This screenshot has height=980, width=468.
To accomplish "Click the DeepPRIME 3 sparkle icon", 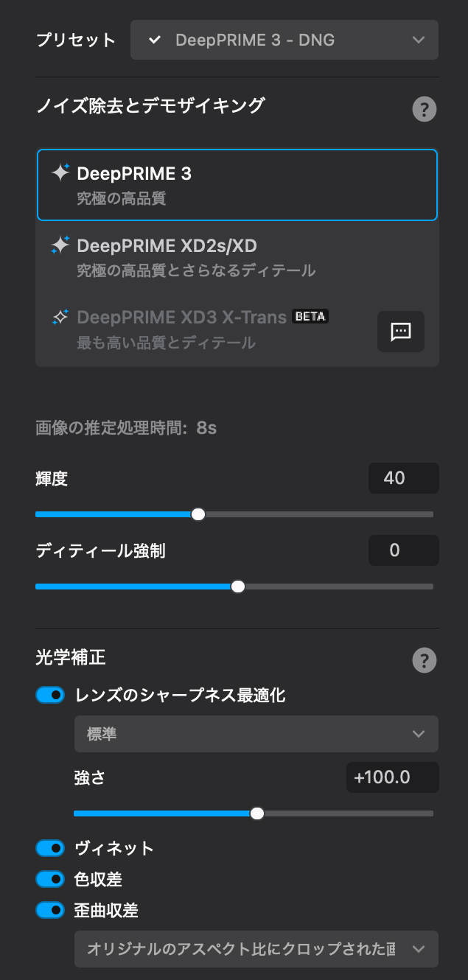I will [x=61, y=172].
